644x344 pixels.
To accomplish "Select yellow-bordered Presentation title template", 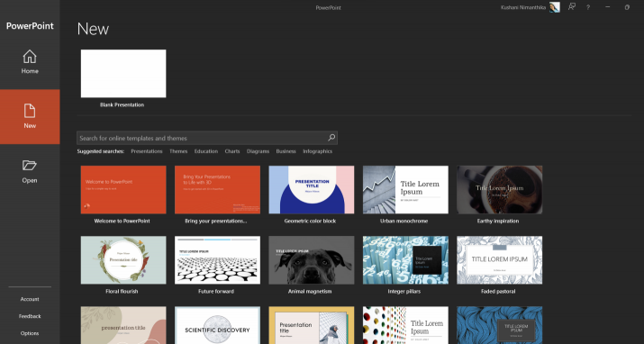I will [312, 325].
